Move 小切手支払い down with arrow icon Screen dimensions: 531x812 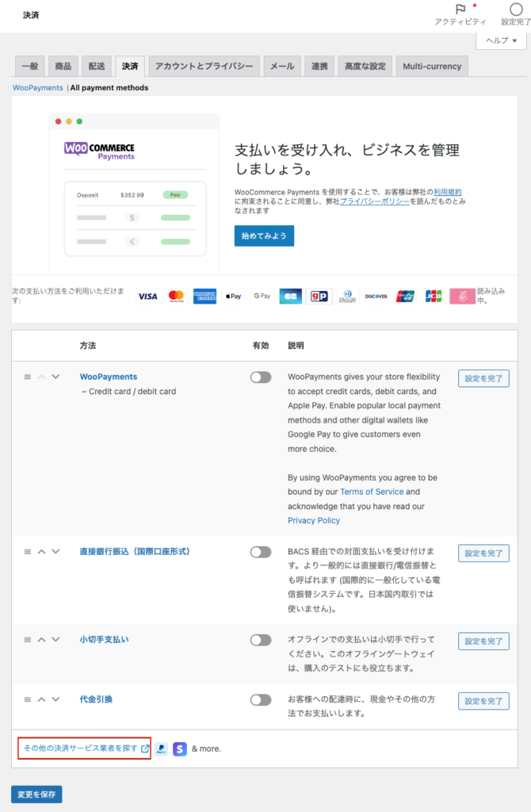point(55,639)
